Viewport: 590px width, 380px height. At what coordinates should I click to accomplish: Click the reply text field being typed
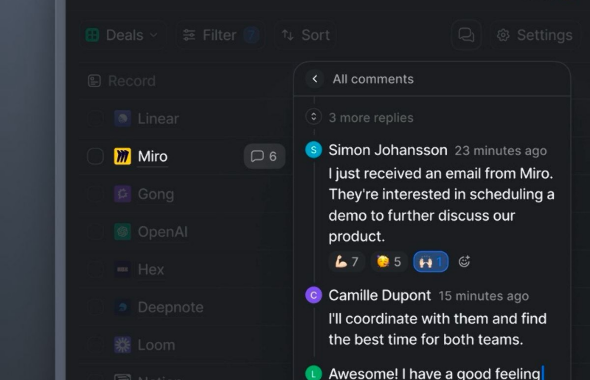[436, 373]
